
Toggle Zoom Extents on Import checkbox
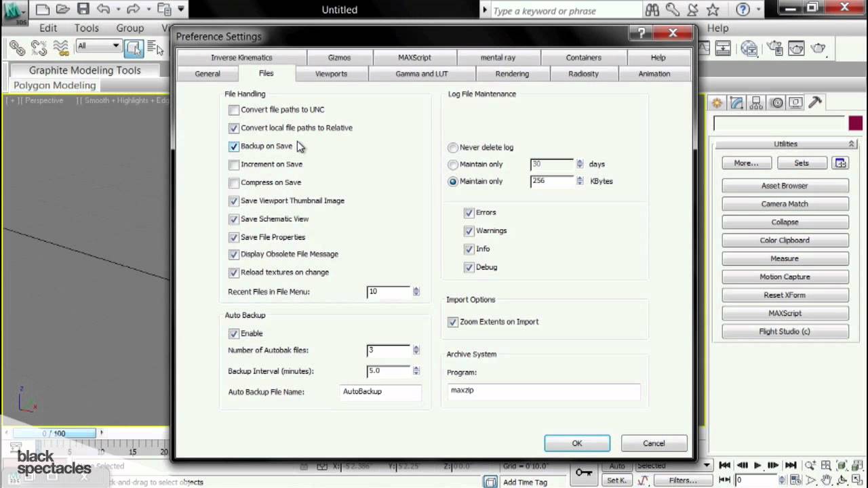[453, 323]
